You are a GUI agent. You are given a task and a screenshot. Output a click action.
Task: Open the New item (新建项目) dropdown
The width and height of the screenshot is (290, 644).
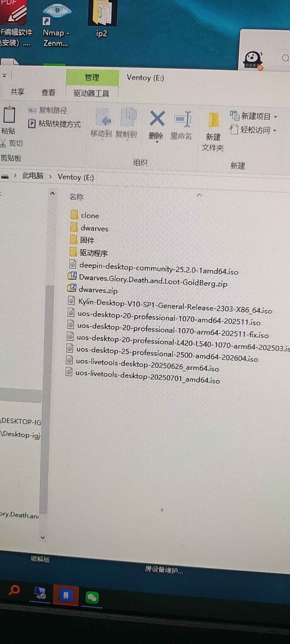pyautogui.click(x=253, y=116)
